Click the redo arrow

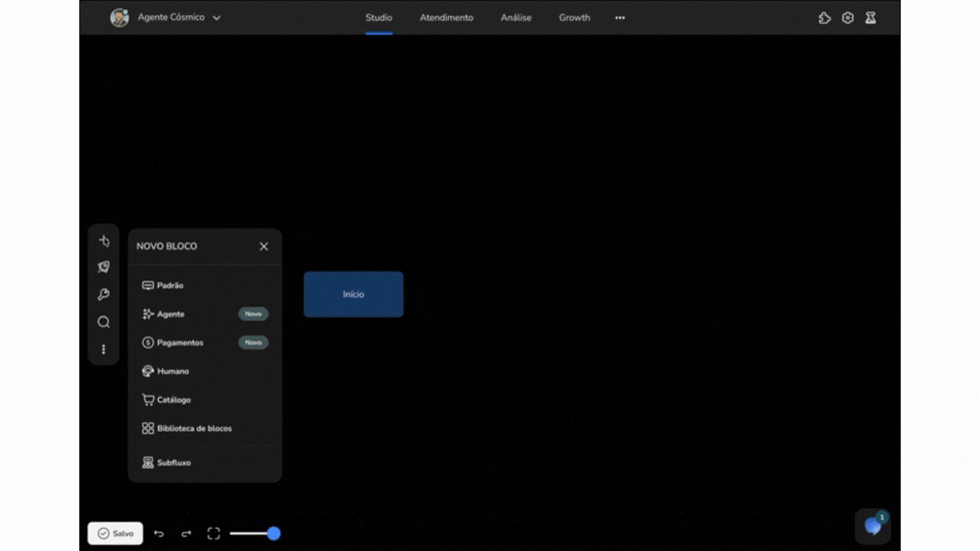(x=186, y=534)
